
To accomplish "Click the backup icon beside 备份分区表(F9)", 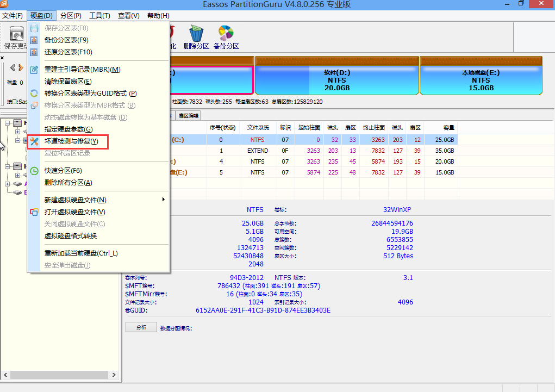I will click(x=34, y=40).
